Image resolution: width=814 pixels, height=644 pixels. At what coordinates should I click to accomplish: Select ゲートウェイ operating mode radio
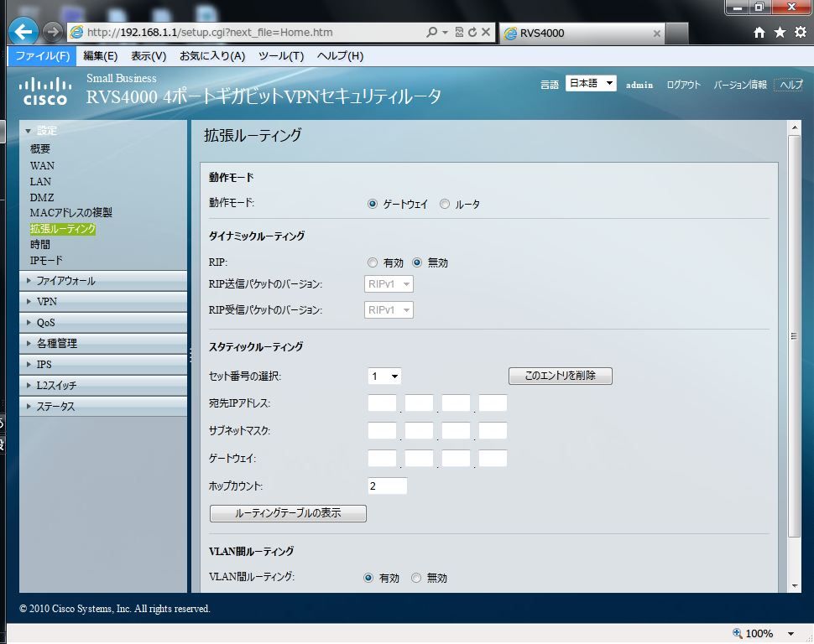coord(373,204)
